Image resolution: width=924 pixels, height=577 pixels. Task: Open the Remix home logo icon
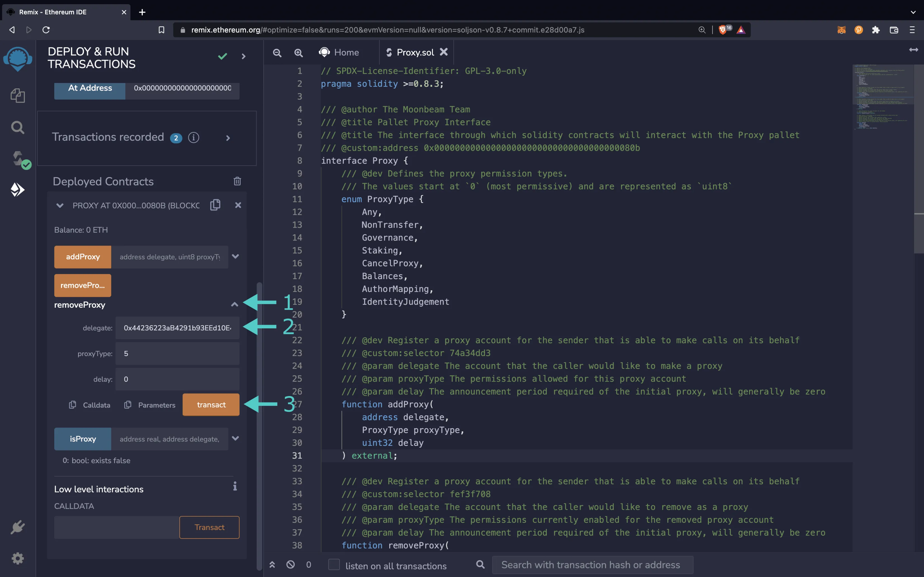click(x=18, y=59)
